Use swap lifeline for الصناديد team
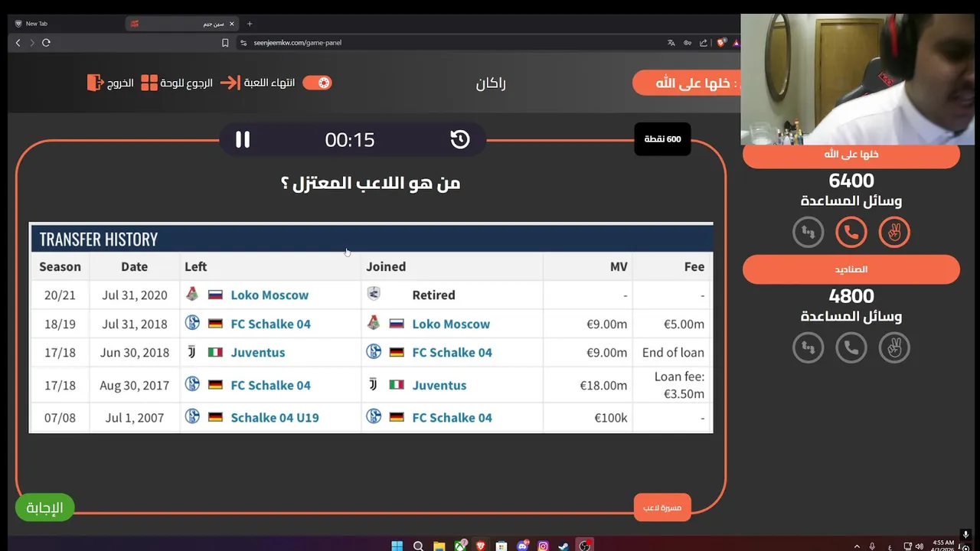 point(808,347)
